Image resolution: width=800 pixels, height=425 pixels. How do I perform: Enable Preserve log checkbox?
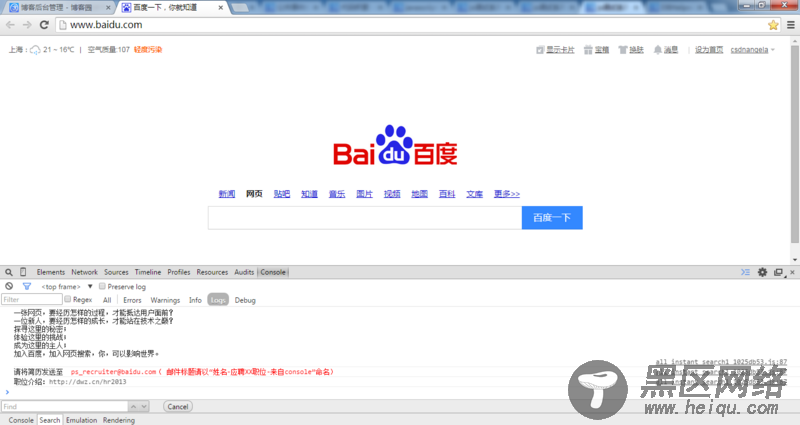pos(102,286)
